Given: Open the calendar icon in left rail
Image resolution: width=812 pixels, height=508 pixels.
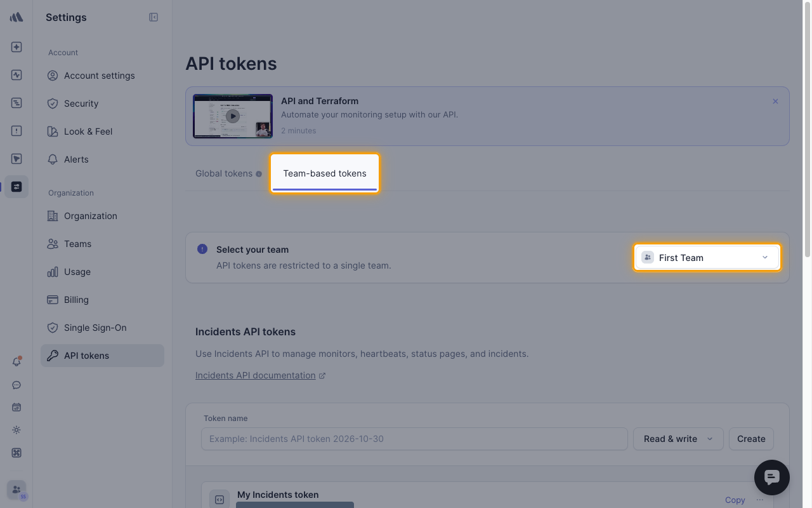Looking at the screenshot, I should point(16,407).
